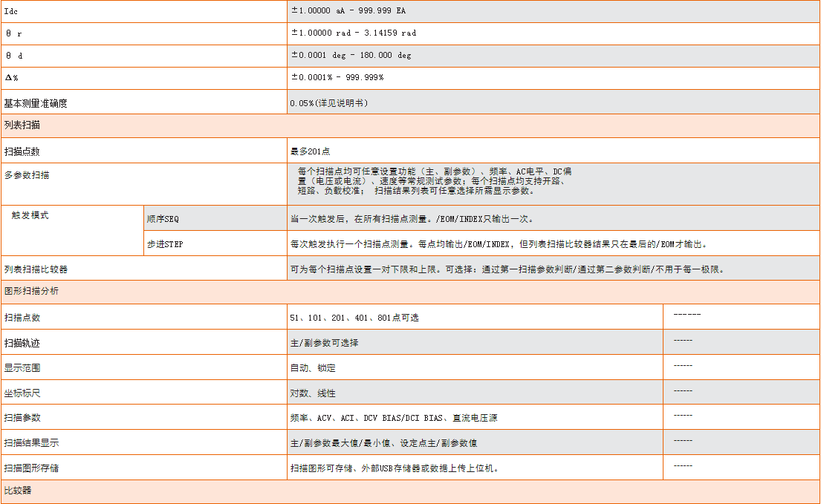Click the Idc row label
The height and width of the screenshot is (504, 821).
coord(12,11)
